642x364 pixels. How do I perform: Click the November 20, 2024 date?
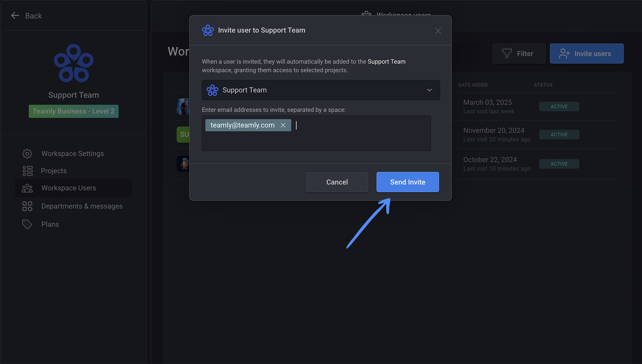(494, 130)
